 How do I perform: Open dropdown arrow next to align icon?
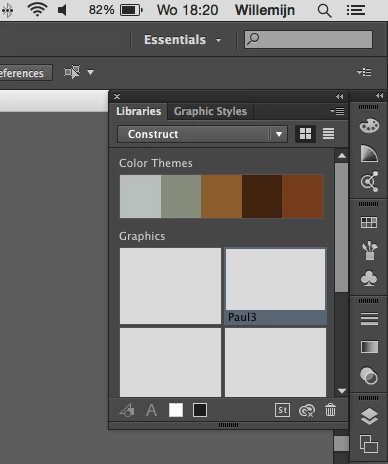pyautogui.click(x=90, y=72)
